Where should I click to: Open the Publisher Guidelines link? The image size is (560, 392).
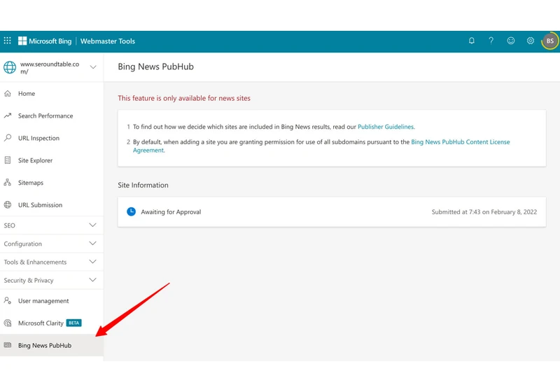click(386, 127)
